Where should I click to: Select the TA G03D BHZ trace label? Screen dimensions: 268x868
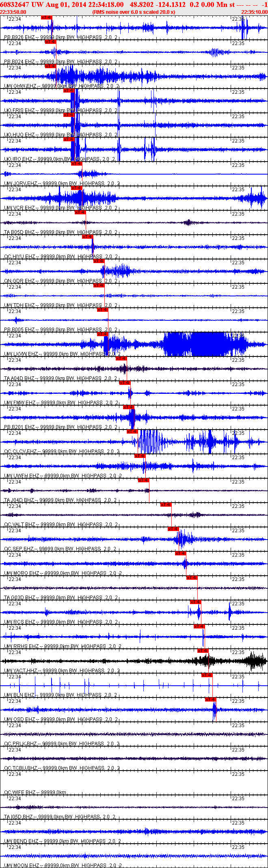(61, 598)
